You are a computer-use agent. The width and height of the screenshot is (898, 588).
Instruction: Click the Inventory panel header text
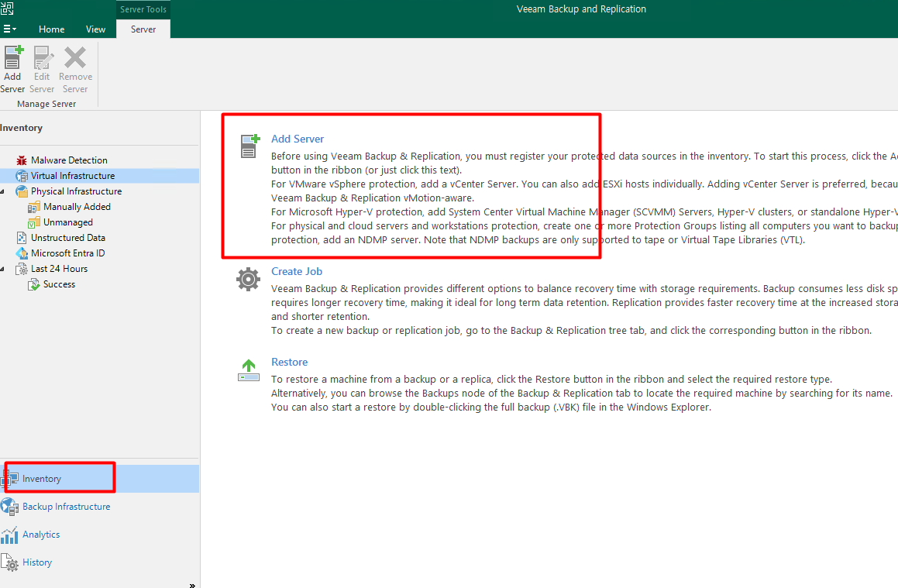[x=21, y=128]
